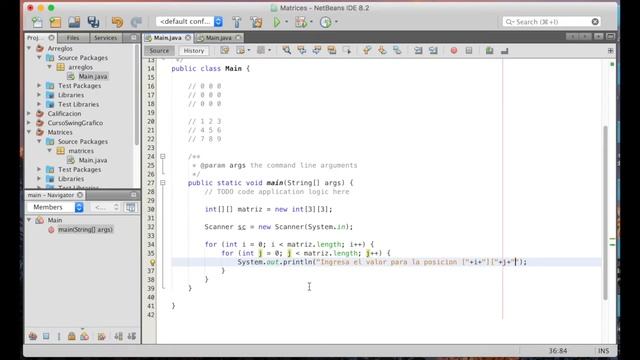Collapse the matrices package node

50,151
